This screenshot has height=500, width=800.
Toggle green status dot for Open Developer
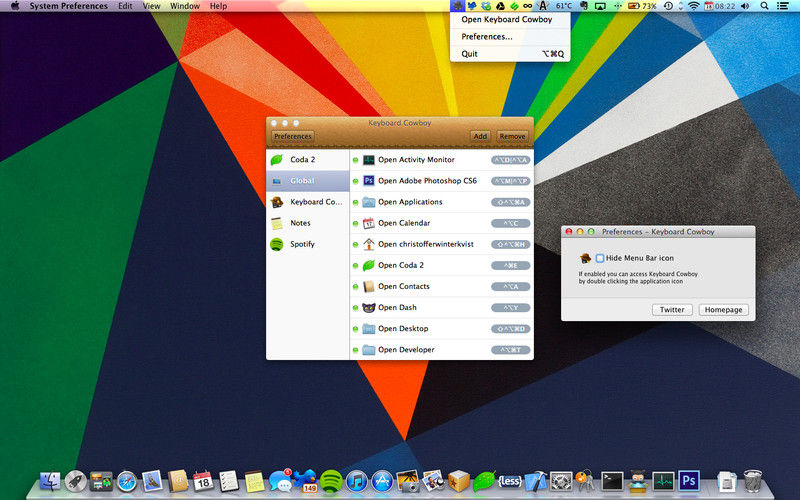pyautogui.click(x=356, y=350)
